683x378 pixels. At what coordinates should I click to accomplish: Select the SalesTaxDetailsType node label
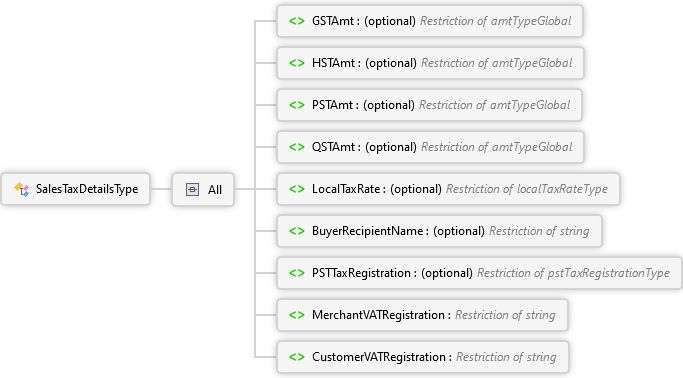[87, 189]
